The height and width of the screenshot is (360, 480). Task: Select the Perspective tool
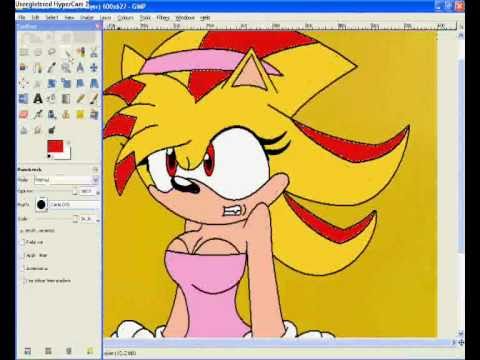click(x=94, y=83)
